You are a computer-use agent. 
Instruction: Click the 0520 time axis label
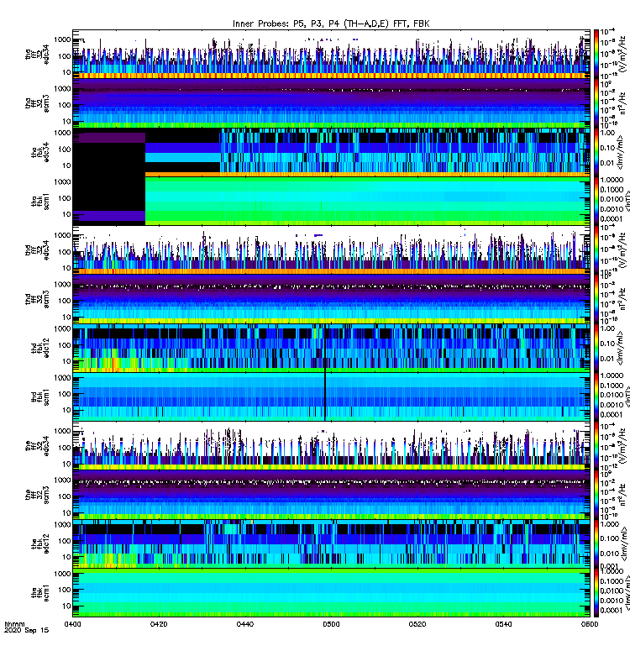tap(417, 624)
